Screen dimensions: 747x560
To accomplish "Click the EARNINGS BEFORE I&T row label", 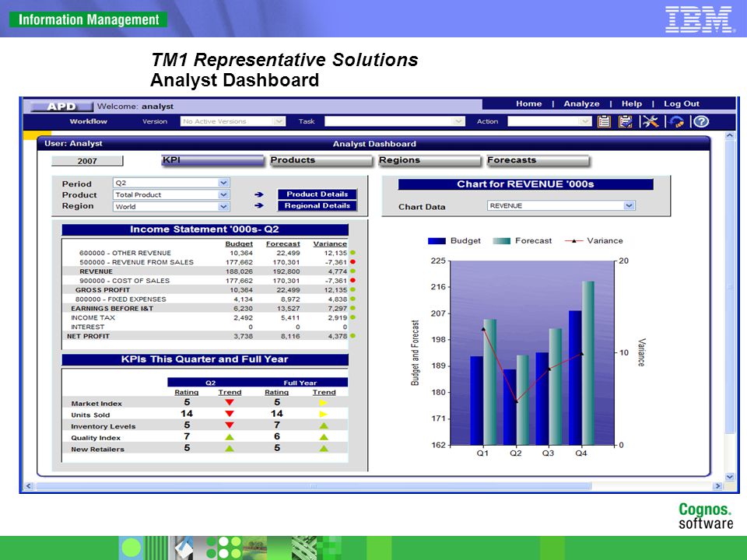I will pyautogui.click(x=112, y=309).
